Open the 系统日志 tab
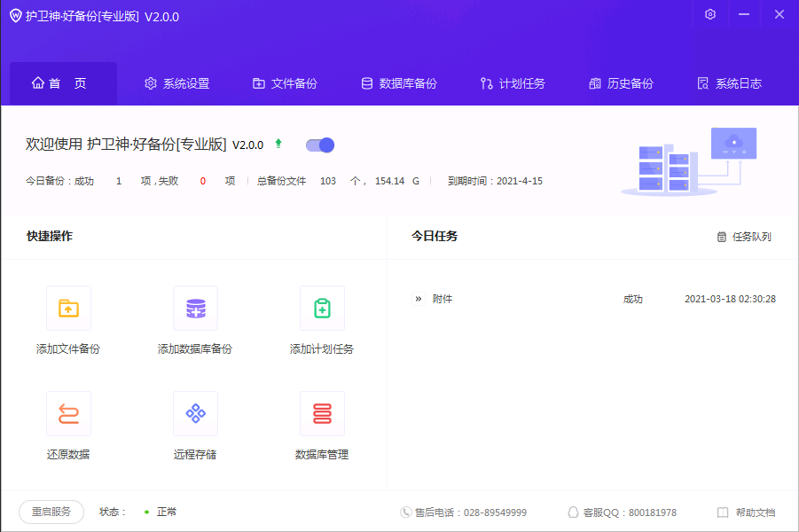This screenshot has width=799, height=532. point(729,84)
